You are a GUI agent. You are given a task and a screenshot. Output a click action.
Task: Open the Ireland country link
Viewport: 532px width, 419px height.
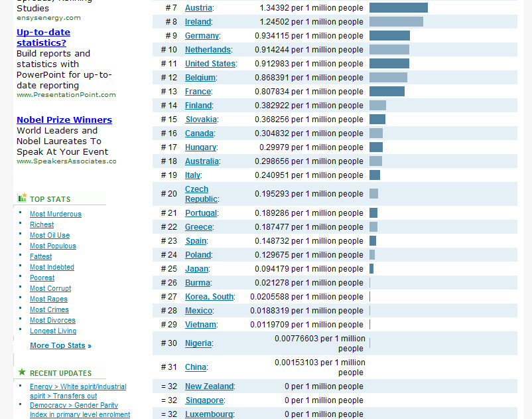(198, 22)
